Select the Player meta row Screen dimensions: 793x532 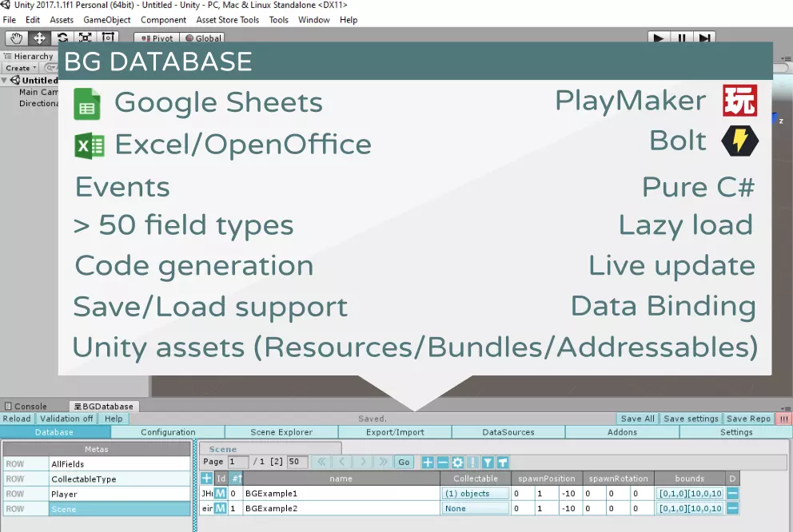[x=97, y=494]
